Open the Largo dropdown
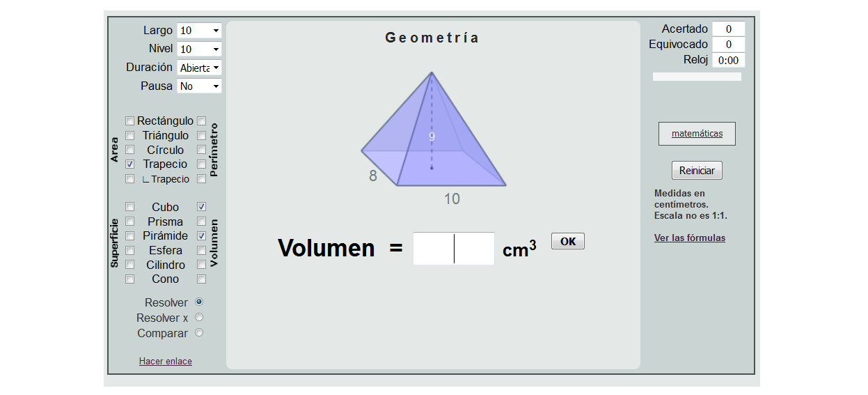Screen dimensions: 868x395 click(x=199, y=31)
